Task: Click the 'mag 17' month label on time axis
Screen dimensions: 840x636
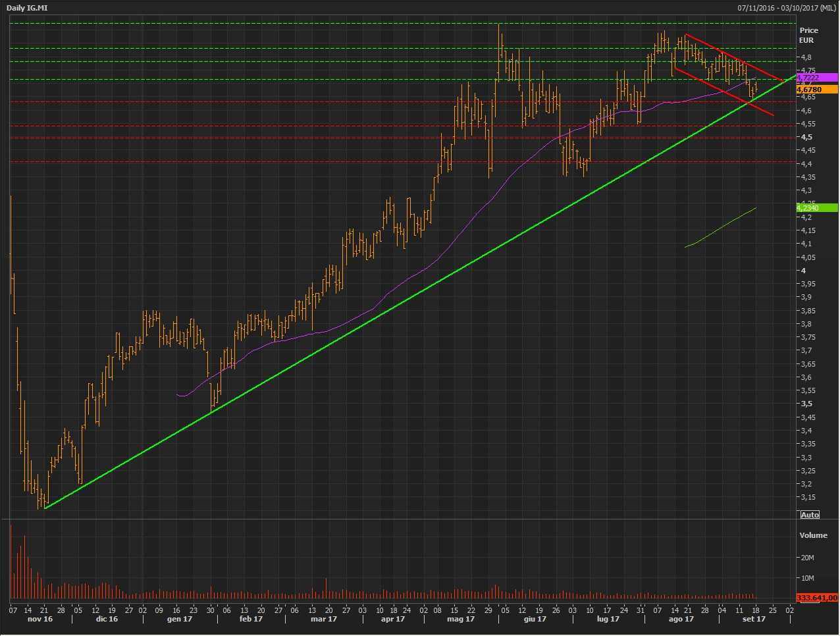Action: point(460,620)
